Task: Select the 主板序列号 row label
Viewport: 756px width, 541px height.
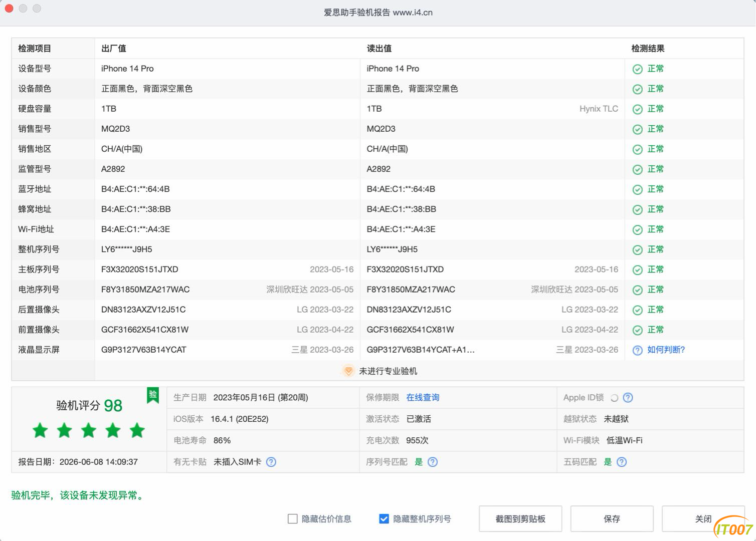Action: 39,269
